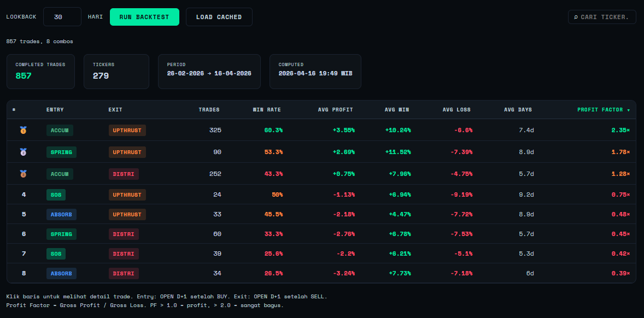The height and width of the screenshot is (318, 644).
Task: Click the UPTHRUST tag in the 90-trades row
Action: click(x=127, y=152)
